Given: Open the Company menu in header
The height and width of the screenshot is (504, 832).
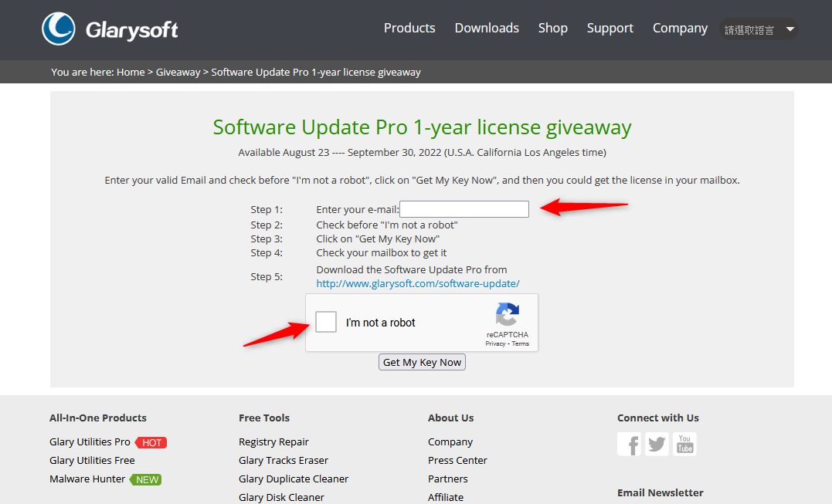Looking at the screenshot, I should 680,28.
